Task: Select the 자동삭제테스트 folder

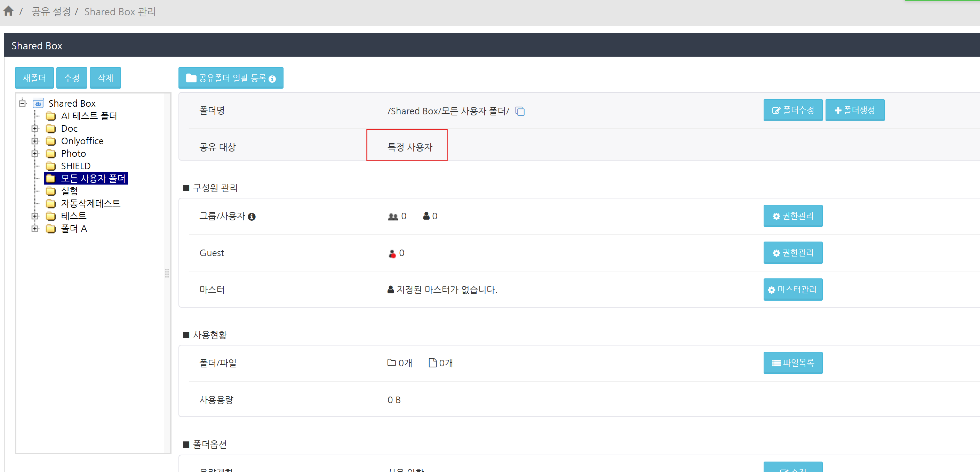Action: (90, 203)
